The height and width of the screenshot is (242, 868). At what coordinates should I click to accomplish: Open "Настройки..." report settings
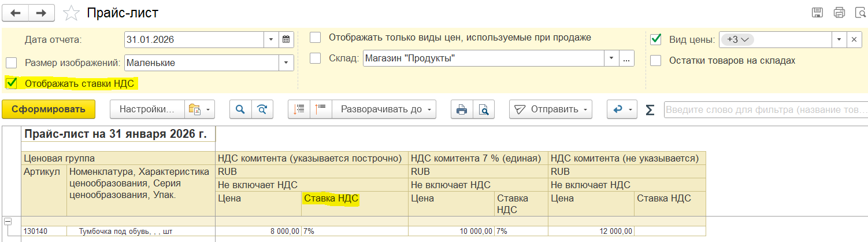pos(147,109)
